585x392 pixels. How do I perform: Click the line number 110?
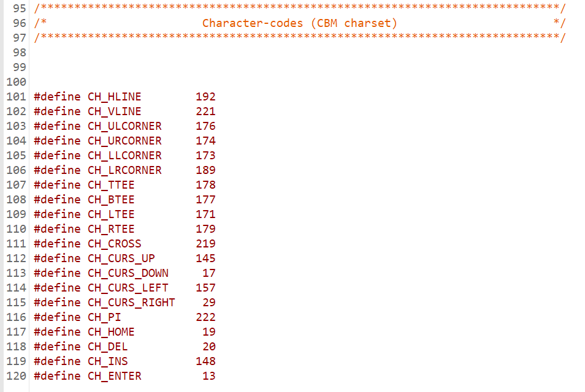pos(16,228)
